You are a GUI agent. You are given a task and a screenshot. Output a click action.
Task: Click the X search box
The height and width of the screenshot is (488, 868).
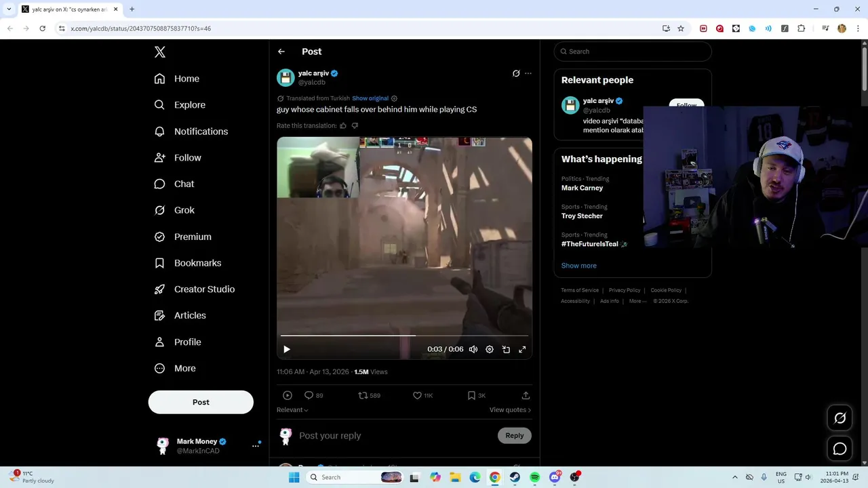[x=633, y=52]
